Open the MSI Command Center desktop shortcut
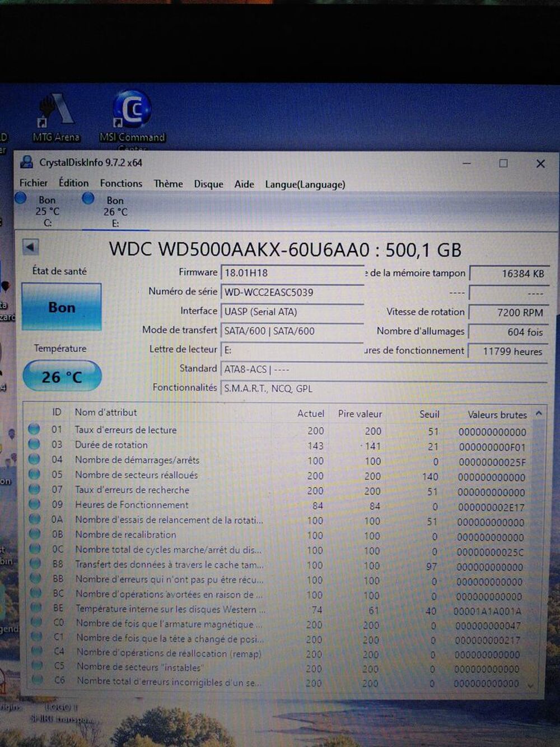Screen dimensions: 560x747 (132, 118)
